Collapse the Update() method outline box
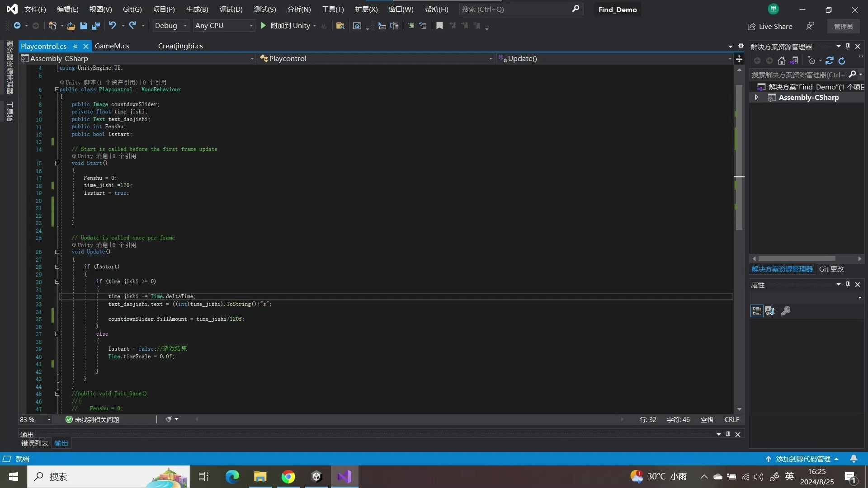This screenshot has height=488, width=868. tap(57, 252)
